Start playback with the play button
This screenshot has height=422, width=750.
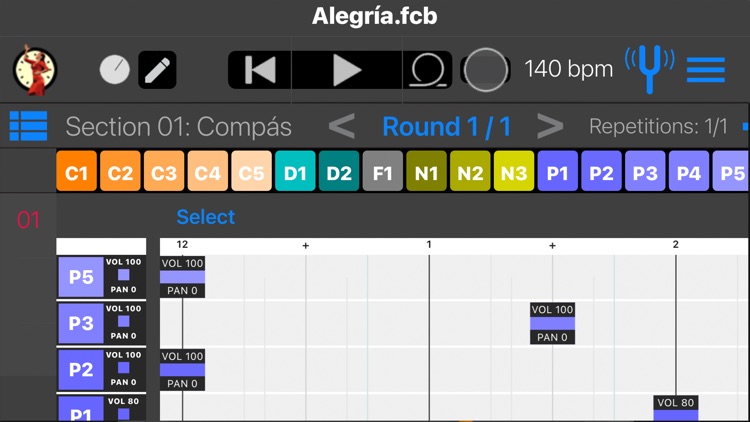click(346, 70)
